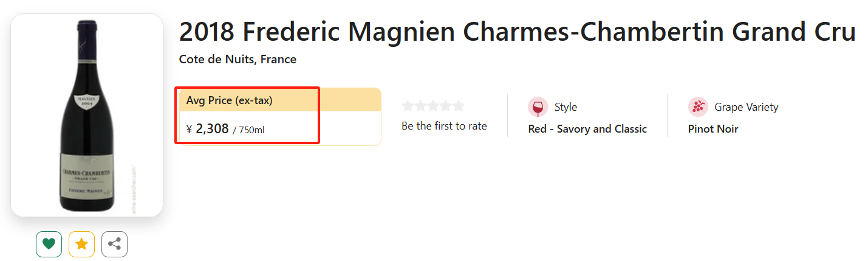Click the Cote de Nuits, France region
Screen dimensions: 868x261
[238, 60]
